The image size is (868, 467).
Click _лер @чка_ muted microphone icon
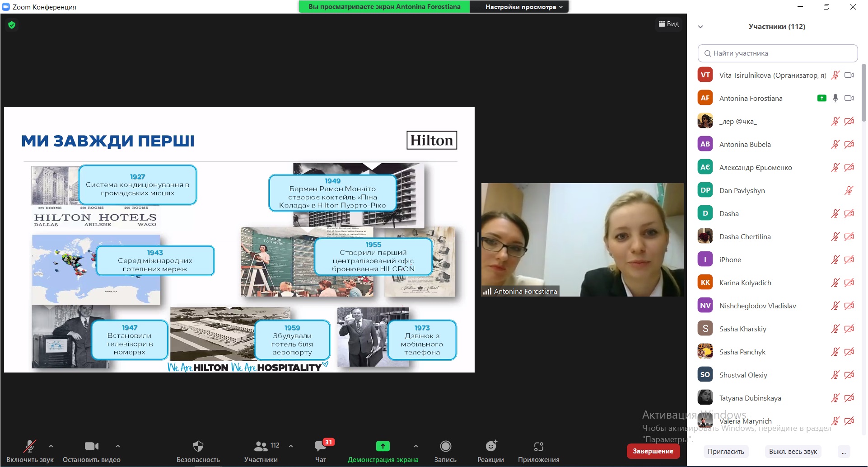click(835, 121)
